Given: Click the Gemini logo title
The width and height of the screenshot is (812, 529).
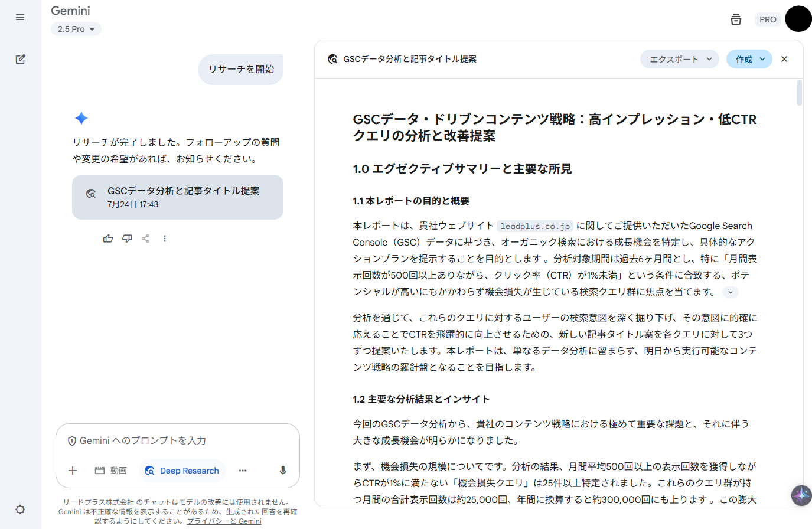Looking at the screenshot, I should pos(70,11).
